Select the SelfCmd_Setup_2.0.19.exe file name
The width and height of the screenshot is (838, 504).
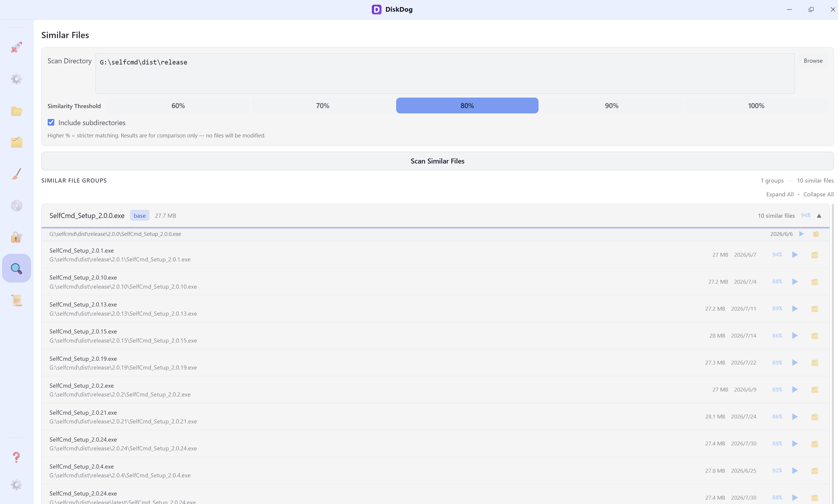coord(83,359)
